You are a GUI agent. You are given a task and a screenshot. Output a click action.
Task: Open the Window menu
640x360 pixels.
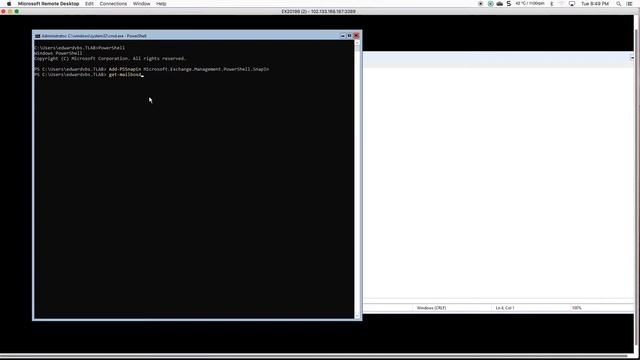coord(142,4)
